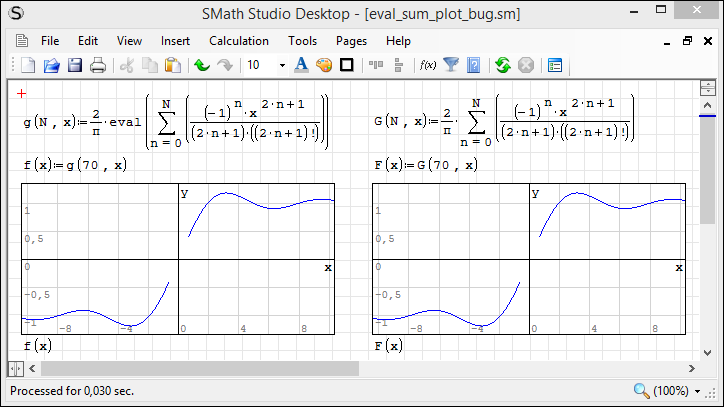Toggle the border frame button
724x407 pixels.
347,66
